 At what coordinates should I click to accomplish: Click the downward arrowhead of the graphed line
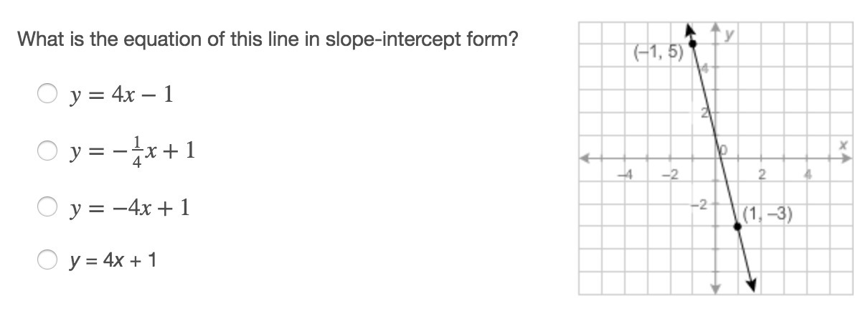[x=751, y=285]
